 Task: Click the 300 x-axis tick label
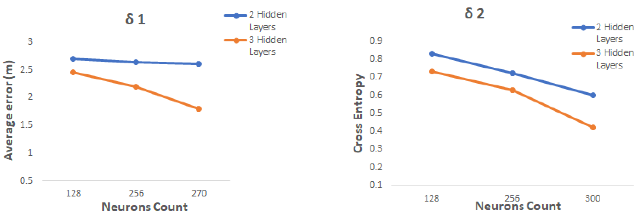[593, 198]
